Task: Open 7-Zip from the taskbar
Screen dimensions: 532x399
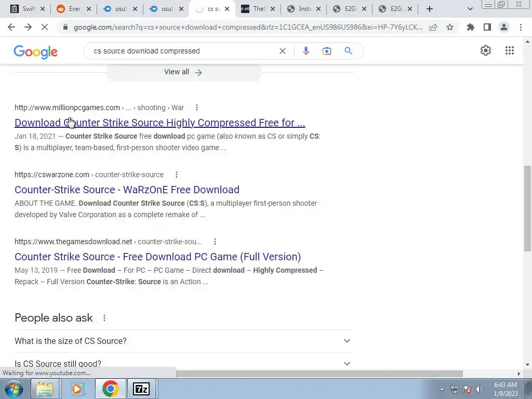Action: coord(141,389)
